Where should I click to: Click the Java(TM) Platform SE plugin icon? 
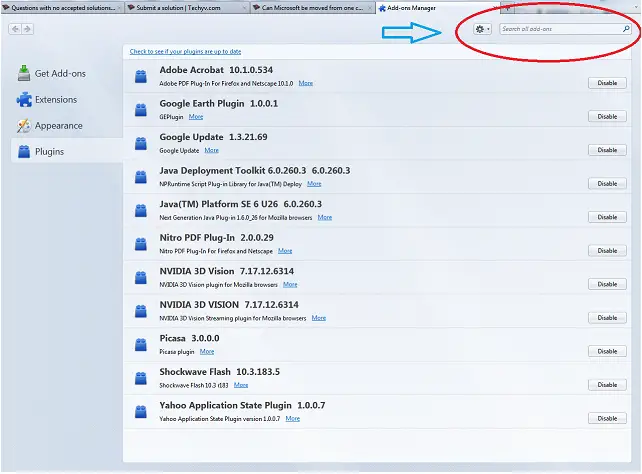pyautogui.click(x=141, y=211)
